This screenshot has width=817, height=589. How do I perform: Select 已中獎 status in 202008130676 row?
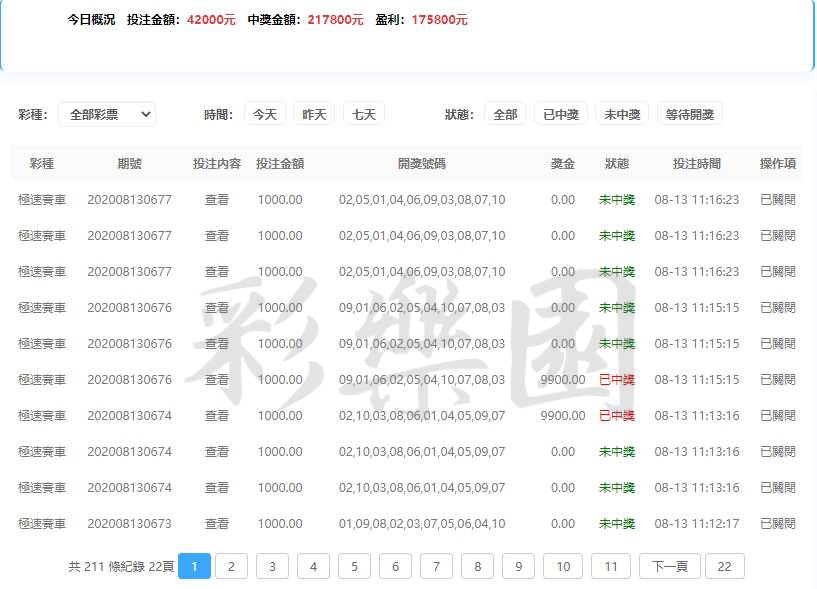(617, 379)
